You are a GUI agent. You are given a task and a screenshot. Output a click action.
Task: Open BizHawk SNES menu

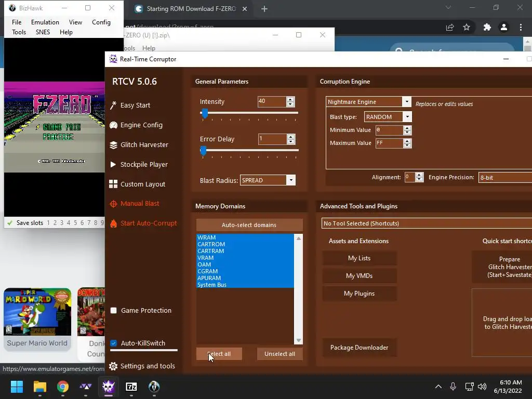point(43,32)
